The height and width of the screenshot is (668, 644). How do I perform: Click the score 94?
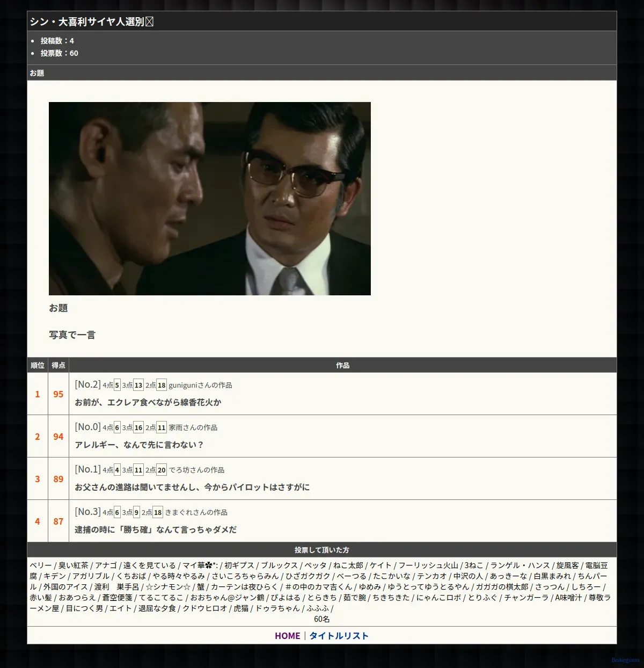tap(58, 437)
